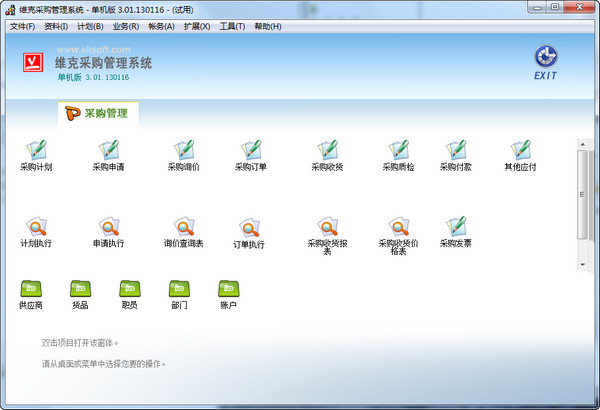Click the EXIT icon

pyautogui.click(x=546, y=62)
